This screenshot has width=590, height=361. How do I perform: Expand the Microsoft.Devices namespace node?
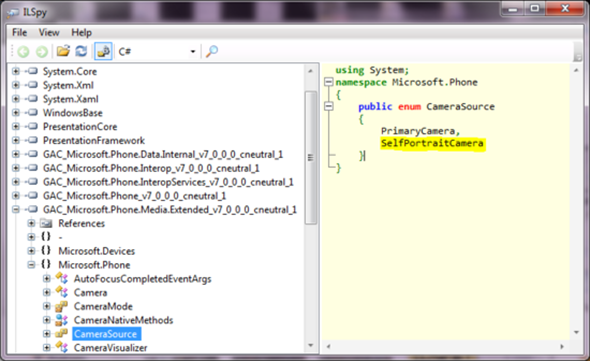click(31, 251)
